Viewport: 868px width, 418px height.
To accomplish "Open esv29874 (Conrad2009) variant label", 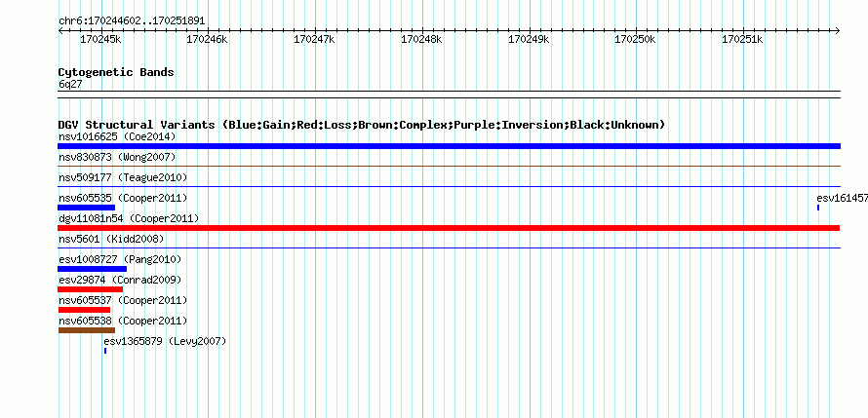I will point(120,280).
